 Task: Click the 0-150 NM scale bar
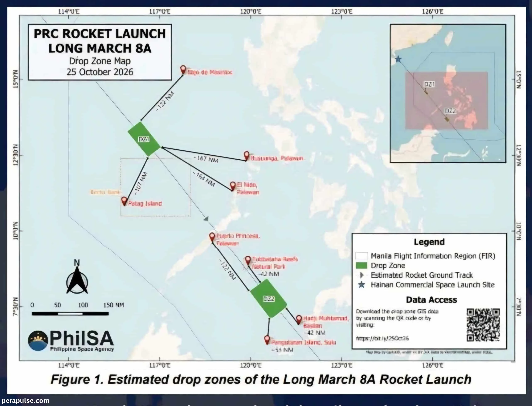coord(70,314)
